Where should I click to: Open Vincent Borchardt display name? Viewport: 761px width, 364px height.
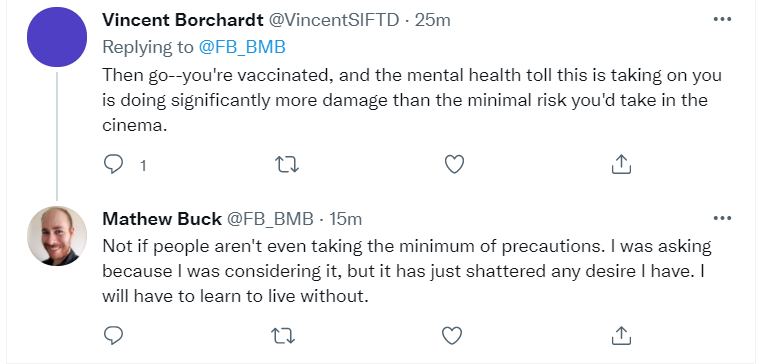coord(183,20)
